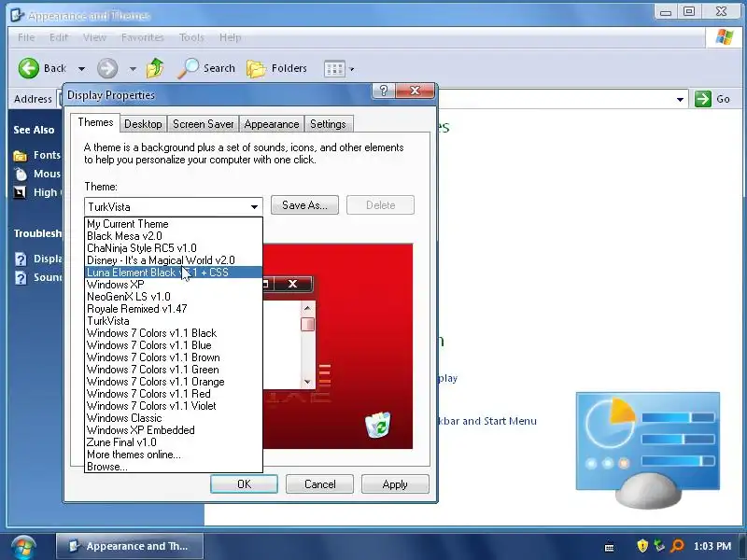This screenshot has width=747, height=560.
Task: Choose Disney - It's a Magical World v2.0
Action: pyautogui.click(x=174, y=260)
